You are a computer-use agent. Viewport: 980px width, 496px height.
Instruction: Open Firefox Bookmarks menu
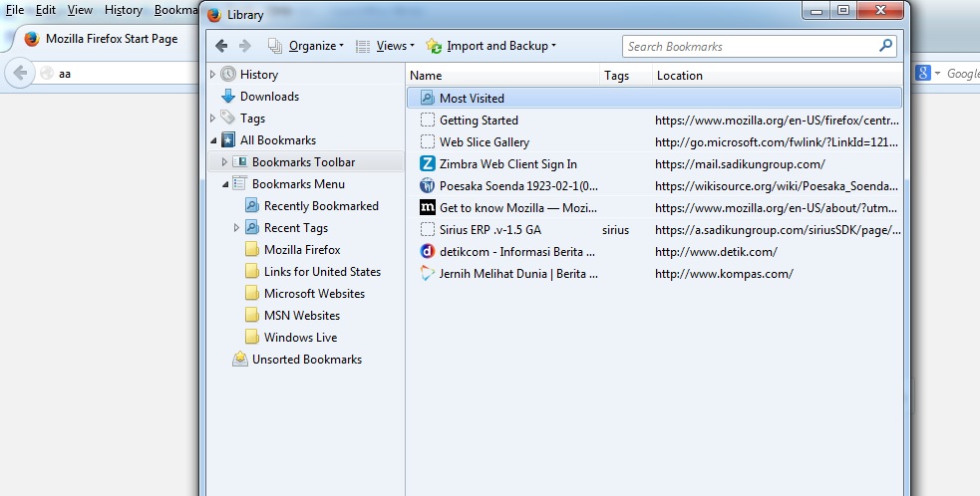coord(176,10)
